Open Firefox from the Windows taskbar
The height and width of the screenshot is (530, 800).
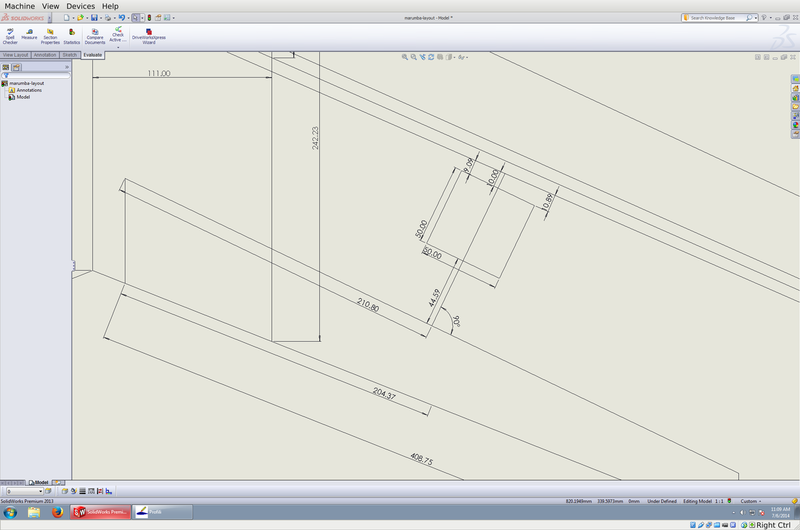pos(57,512)
